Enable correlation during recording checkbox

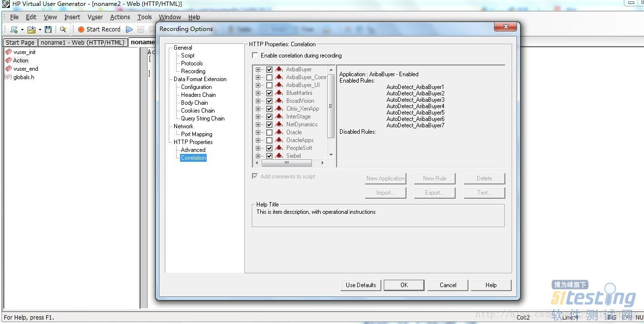(255, 56)
